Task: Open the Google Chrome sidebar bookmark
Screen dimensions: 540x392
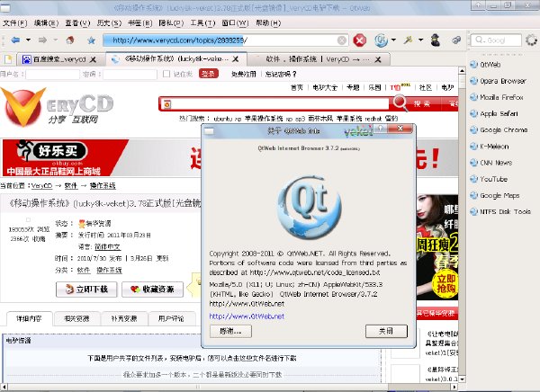Action: 499,130
